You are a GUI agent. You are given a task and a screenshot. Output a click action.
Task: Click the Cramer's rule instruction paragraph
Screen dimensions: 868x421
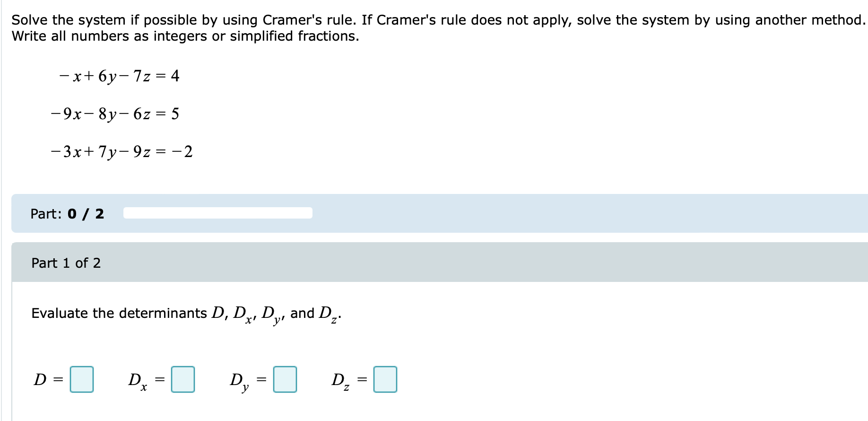pyautogui.click(x=425, y=19)
